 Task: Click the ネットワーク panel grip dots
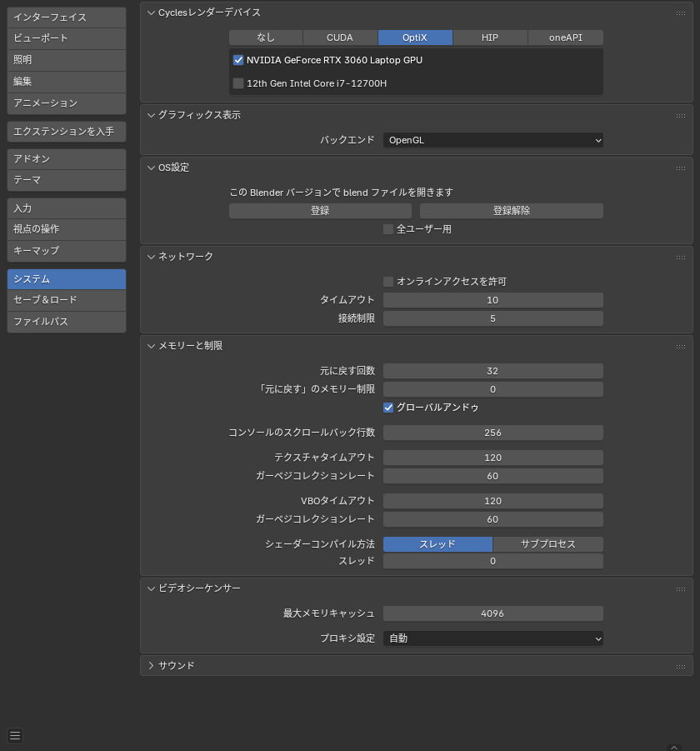[x=681, y=257]
